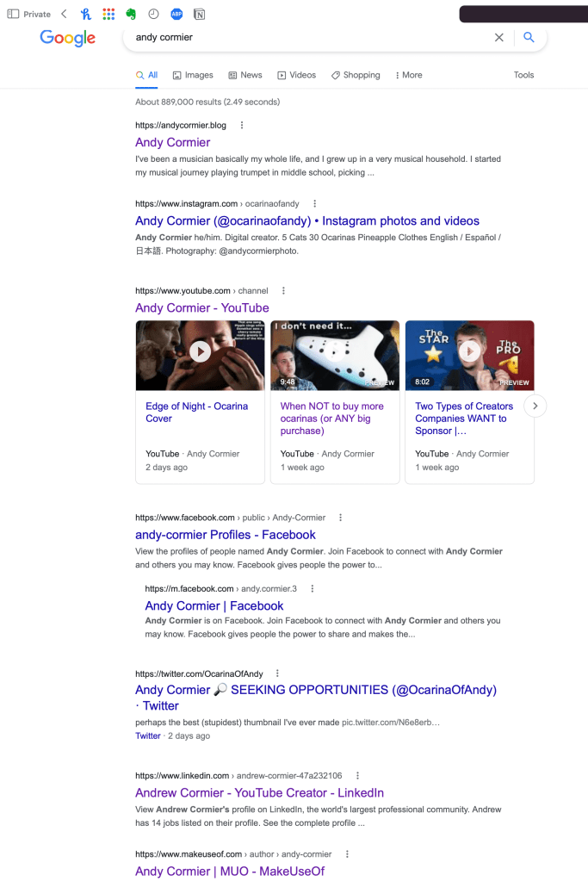588x881 pixels.
Task: Clear the search box with X
Action: [498, 37]
